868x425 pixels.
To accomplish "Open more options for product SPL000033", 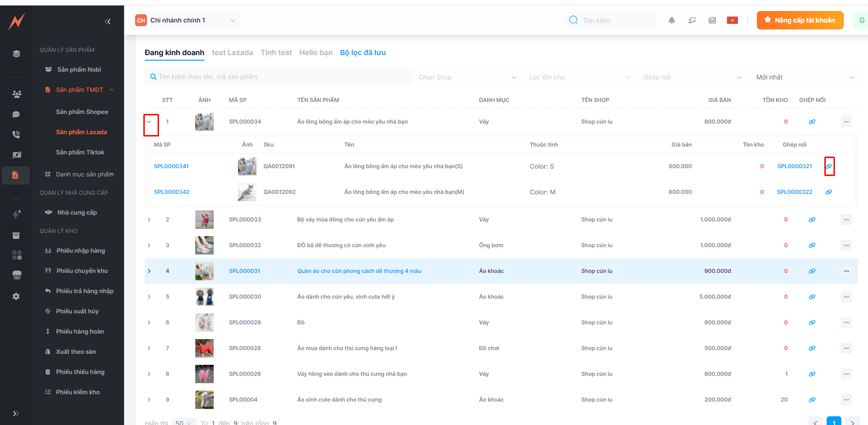I will [846, 220].
